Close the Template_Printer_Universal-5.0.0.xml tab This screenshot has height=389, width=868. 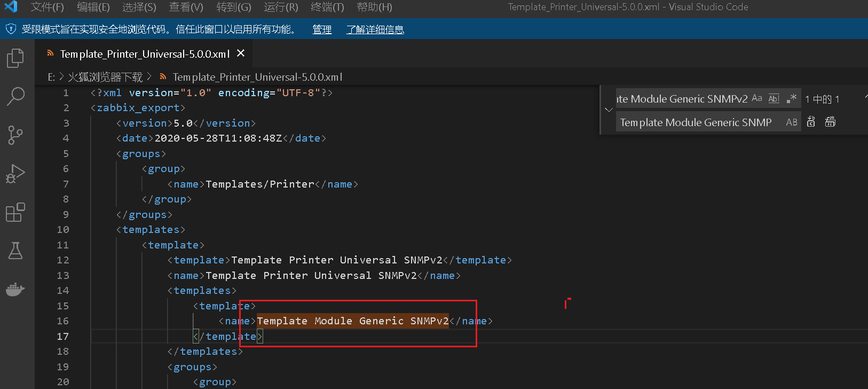click(241, 53)
